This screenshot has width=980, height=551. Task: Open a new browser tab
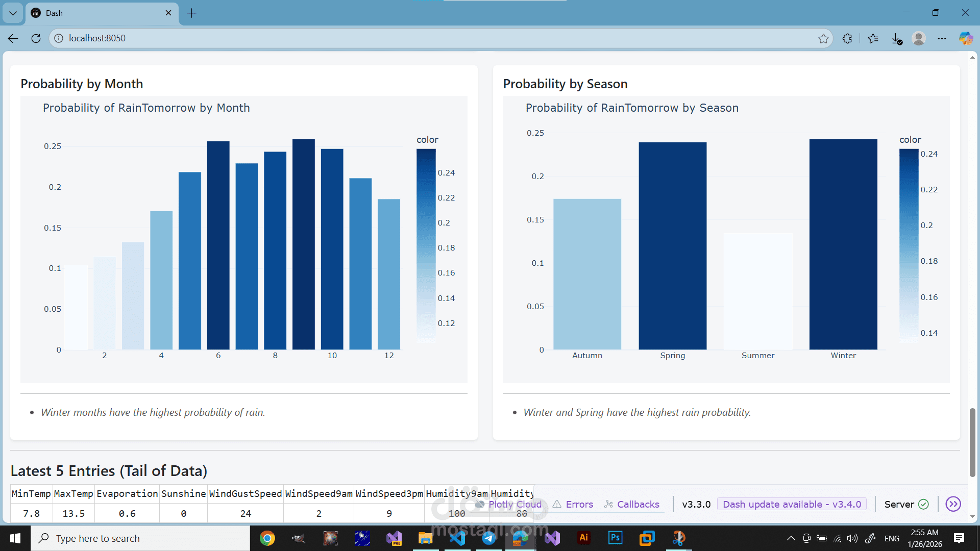pyautogui.click(x=191, y=13)
